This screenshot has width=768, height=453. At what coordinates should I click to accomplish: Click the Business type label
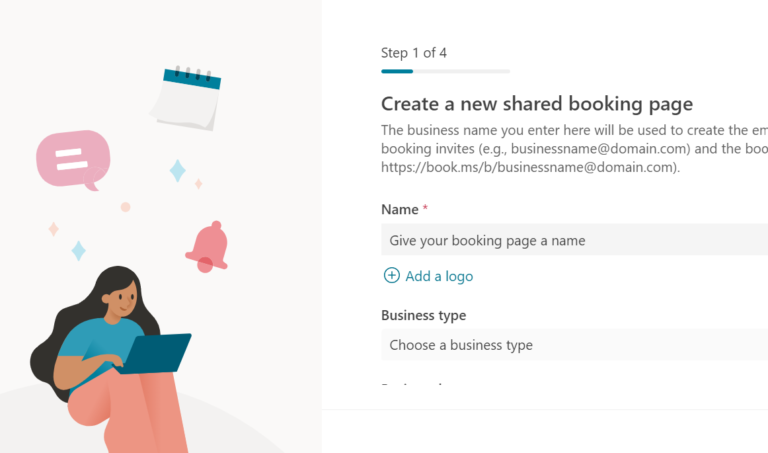click(x=423, y=315)
